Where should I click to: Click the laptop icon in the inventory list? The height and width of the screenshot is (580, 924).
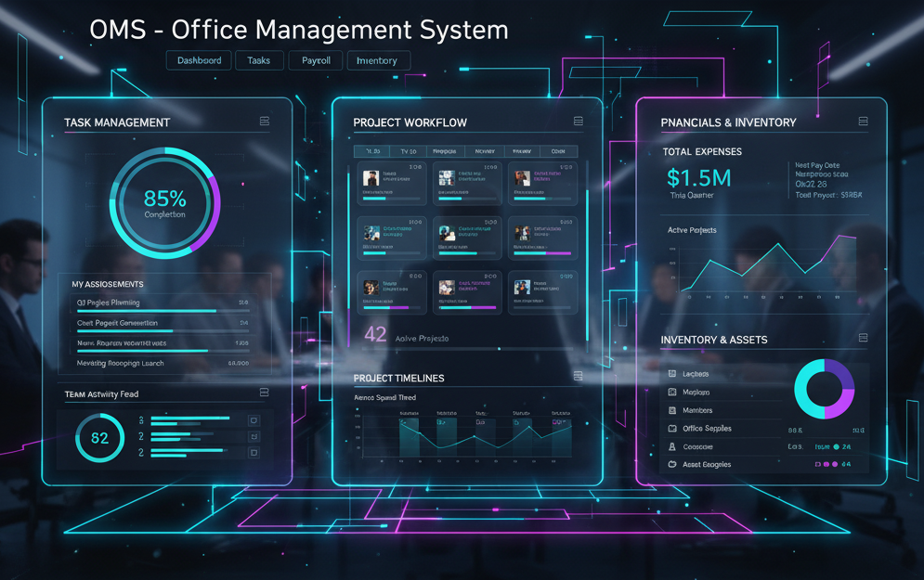click(x=672, y=374)
